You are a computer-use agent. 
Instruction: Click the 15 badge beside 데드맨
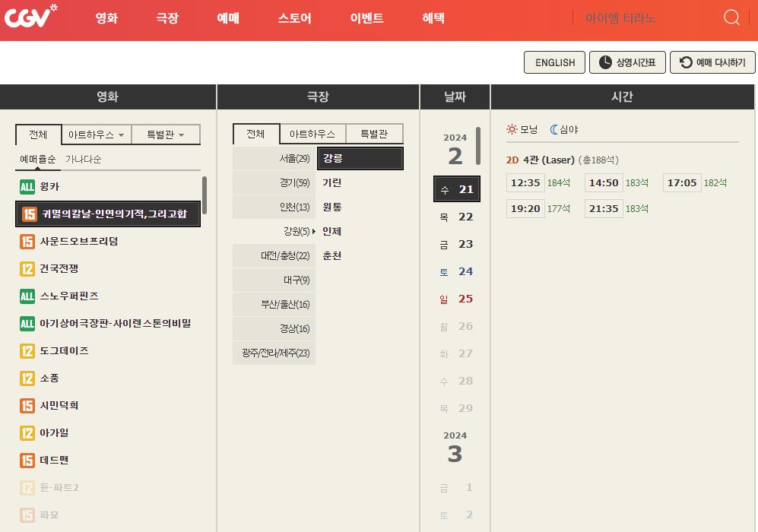point(27,460)
